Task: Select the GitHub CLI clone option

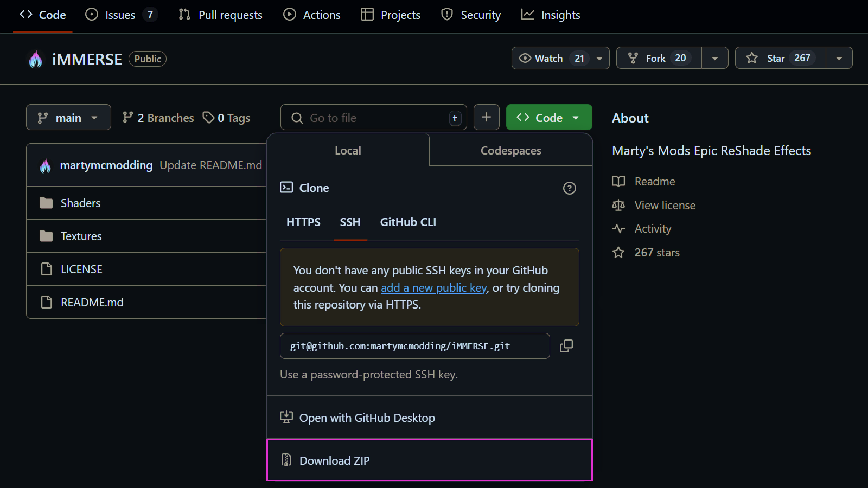Action: point(408,222)
